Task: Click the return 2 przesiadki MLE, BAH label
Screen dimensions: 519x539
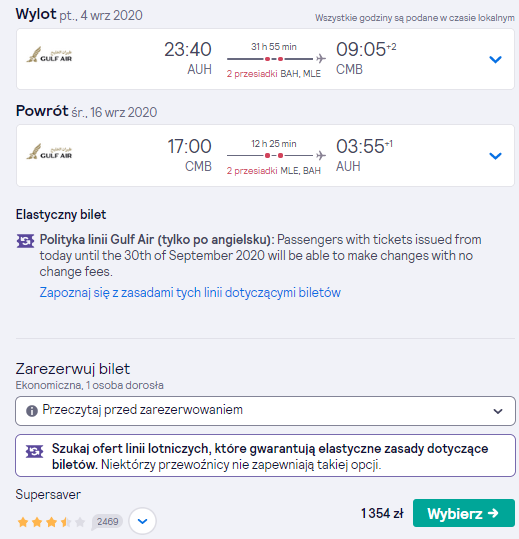Action: click(x=274, y=170)
